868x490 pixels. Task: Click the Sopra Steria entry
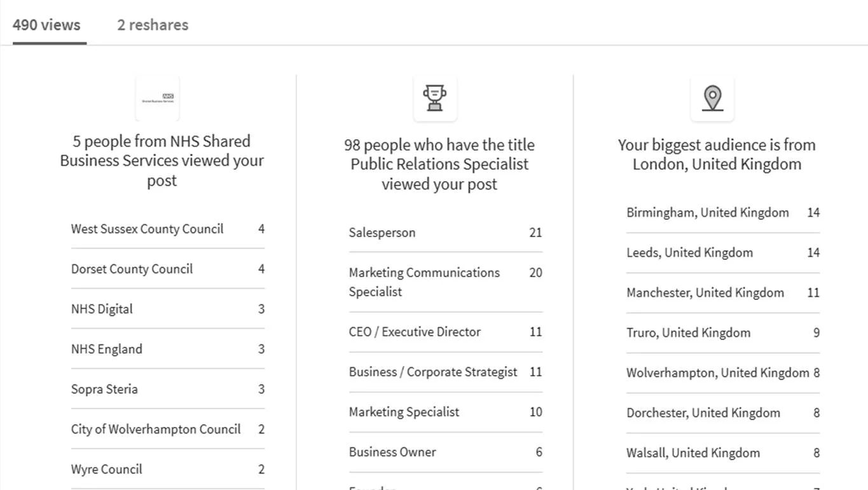click(168, 389)
